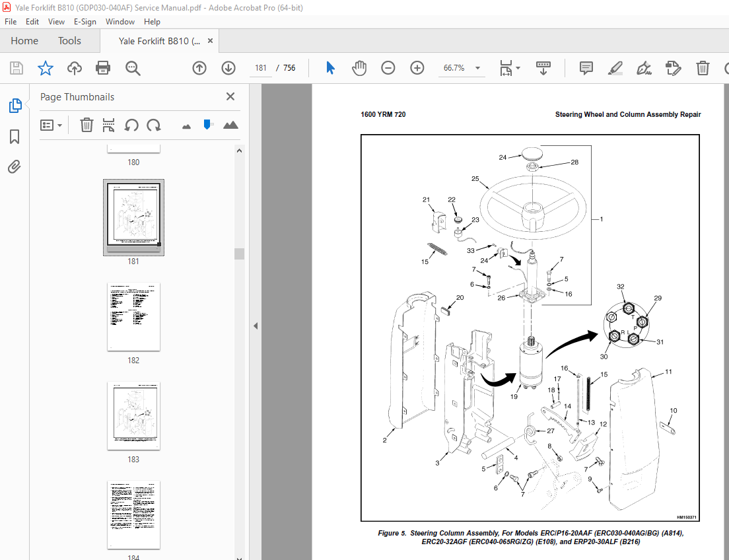Viewport: 729px width, 560px height.
Task: Open the zoom level 66.7% dropdown
Action: point(477,68)
